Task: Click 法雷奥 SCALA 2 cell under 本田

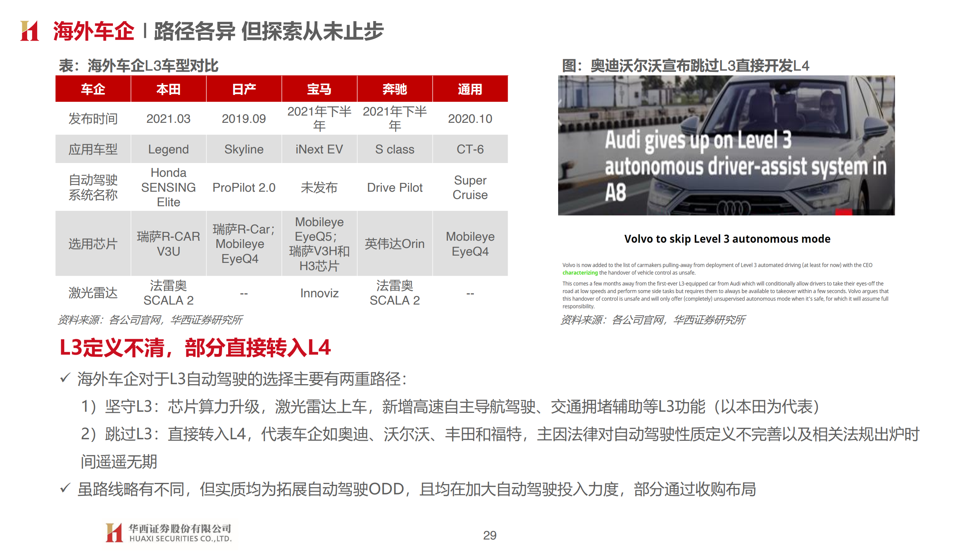Action: [168, 293]
